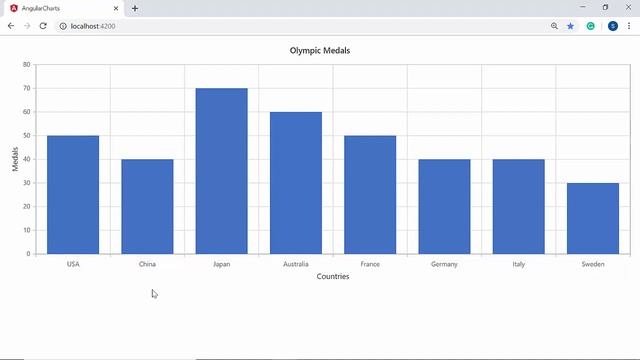Click the Italy bar in chart
The image size is (640, 360).
click(519, 207)
